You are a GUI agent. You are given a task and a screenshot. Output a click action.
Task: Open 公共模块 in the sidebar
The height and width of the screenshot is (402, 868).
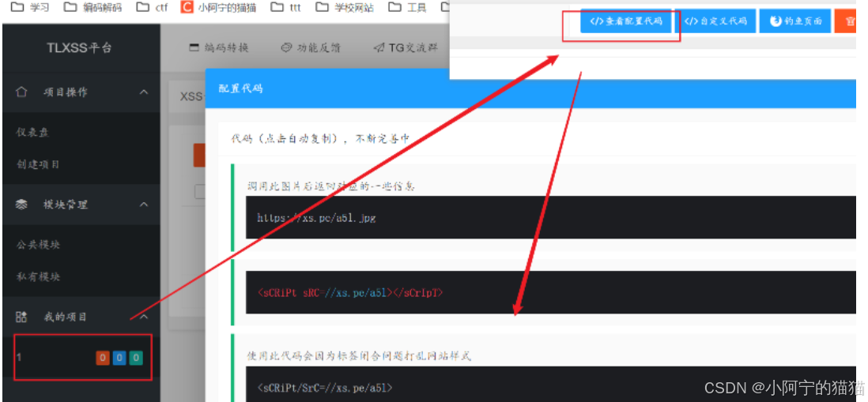coord(38,244)
